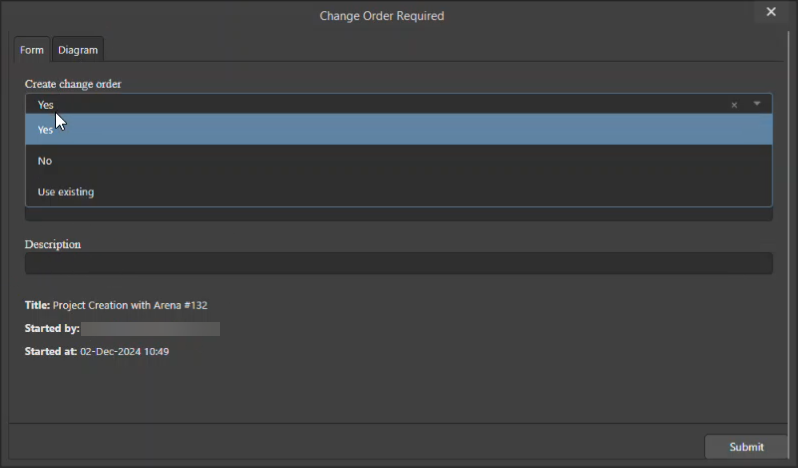Click the Project Creation with Arena #132 text
798x468 pixels.
[130, 305]
